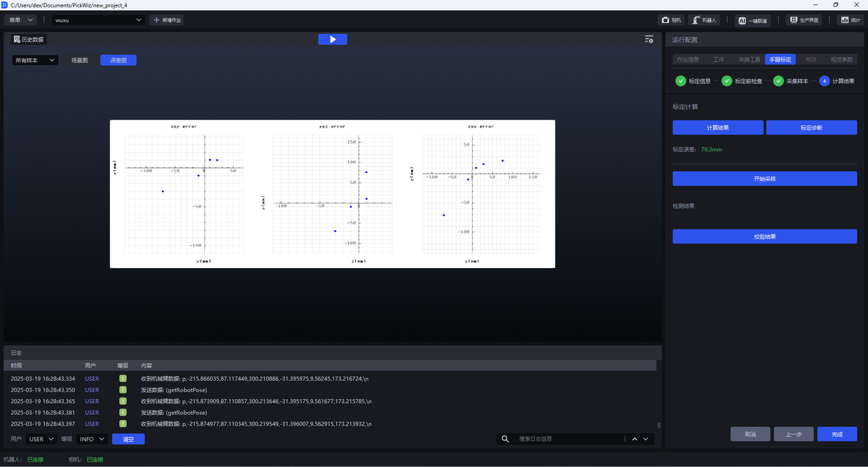This screenshot has height=467, width=868.
Task: Click the add new job (新增作业) button
Action: (167, 20)
